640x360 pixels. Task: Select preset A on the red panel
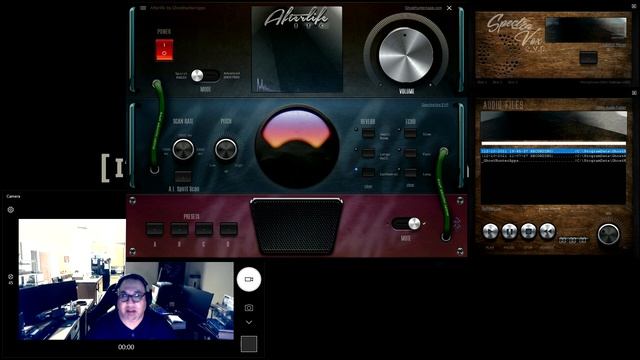tap(155, 229)
